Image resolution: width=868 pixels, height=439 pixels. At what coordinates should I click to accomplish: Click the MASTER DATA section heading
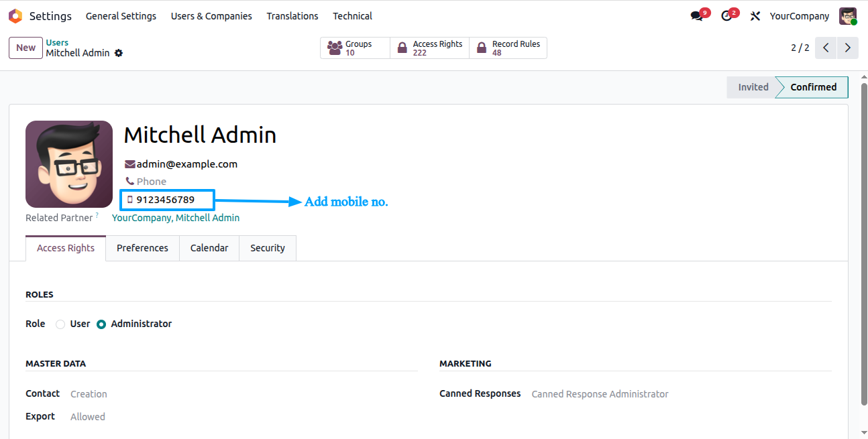(56, 364)
